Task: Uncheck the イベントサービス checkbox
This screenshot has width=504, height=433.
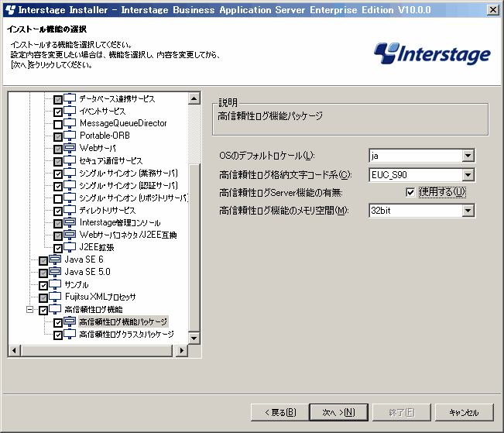Action: [58, 112]
